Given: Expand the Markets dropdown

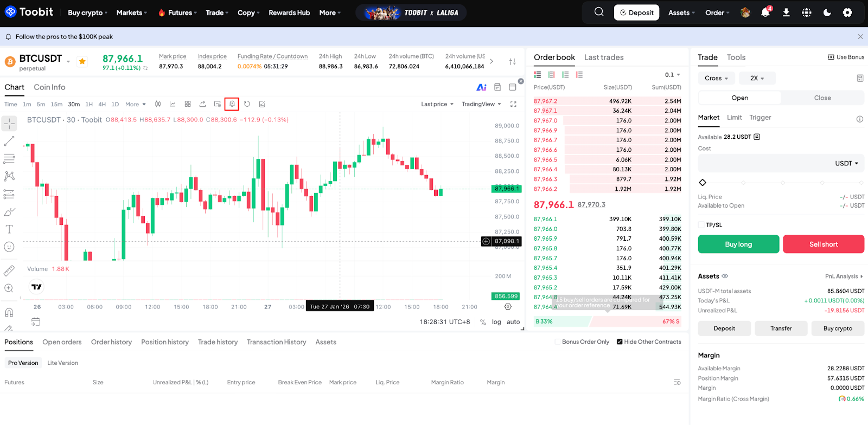Looking at the screenshot, I should point(131,12).
